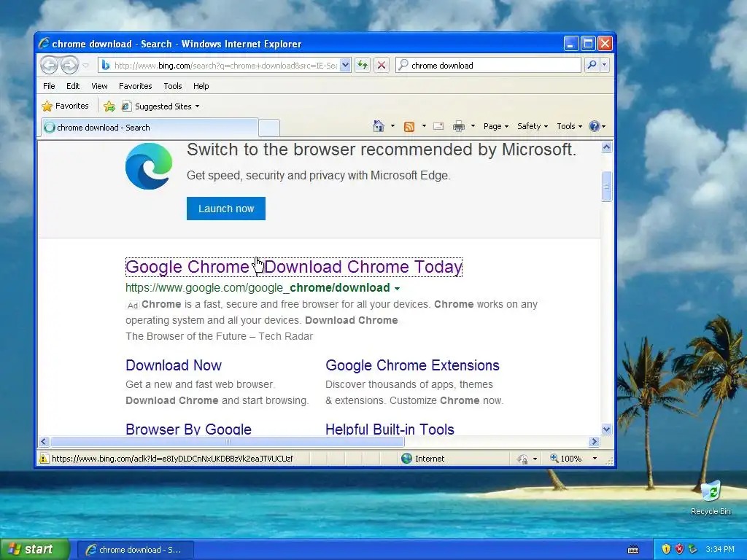The height and width of the screenshot is (560, 747).
Task: Click the 'chrome download' search box
Action: [488, 65]
